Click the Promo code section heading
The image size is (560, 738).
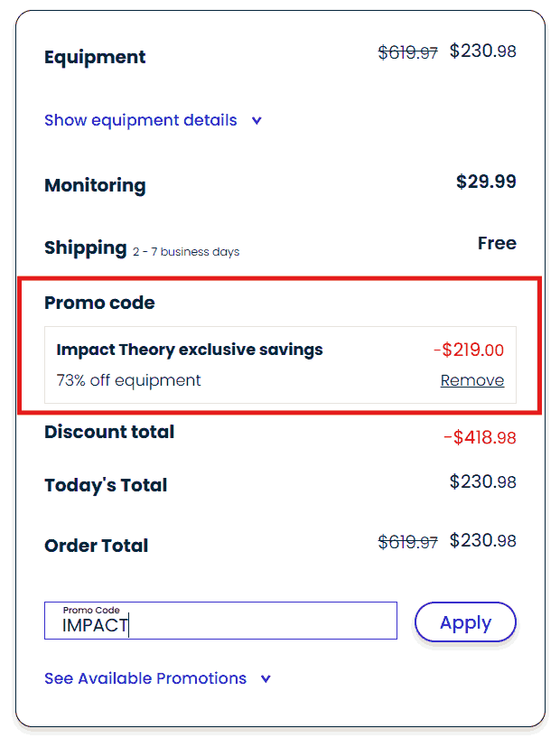[99, 303]
